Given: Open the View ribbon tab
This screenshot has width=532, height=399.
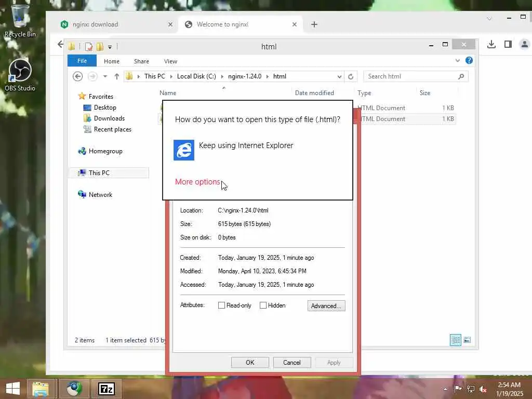Looking at the screenshot, I should click(170, 61).
